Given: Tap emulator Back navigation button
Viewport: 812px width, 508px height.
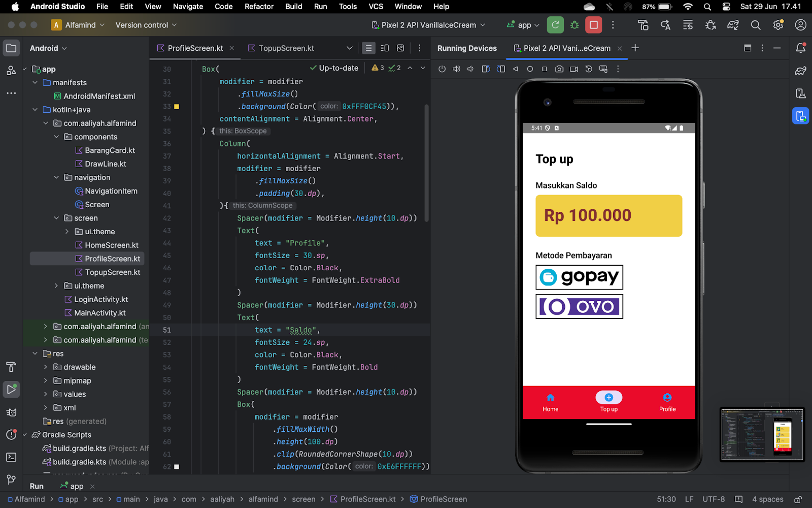Looking at the screenshot, I should pyautogui.click(x=516, y=69).
